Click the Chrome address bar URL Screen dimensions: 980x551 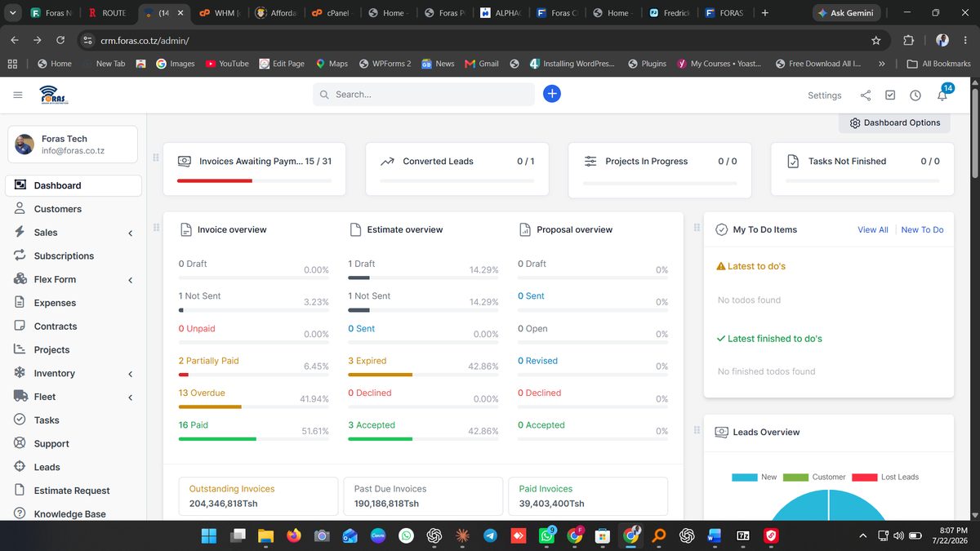[x=145, y=40]
